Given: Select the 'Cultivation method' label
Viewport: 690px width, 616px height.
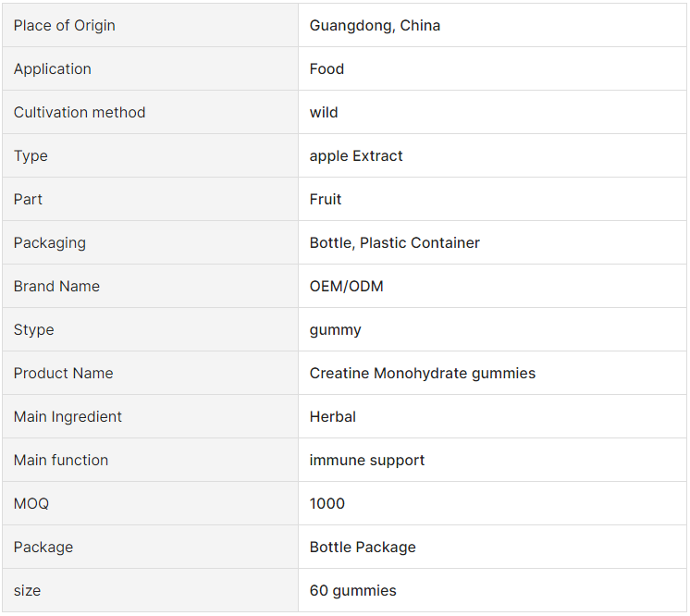Looking at the screenshot, I should [80, 113].
